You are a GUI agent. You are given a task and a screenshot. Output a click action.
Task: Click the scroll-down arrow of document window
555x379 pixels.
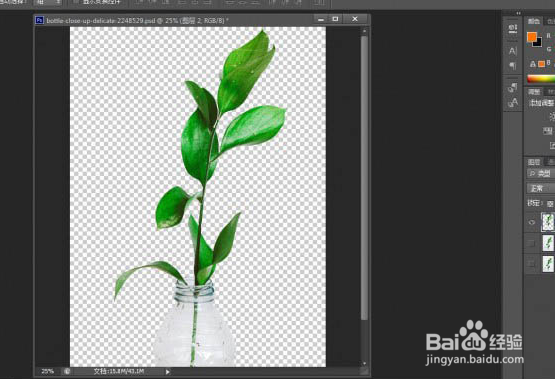(365, 363)
